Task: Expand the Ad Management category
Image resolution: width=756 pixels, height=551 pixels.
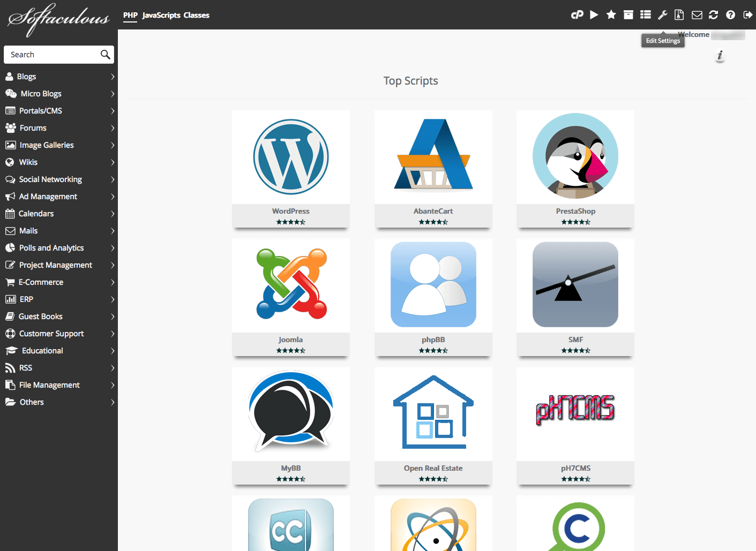Action: (x=59, y=197)
